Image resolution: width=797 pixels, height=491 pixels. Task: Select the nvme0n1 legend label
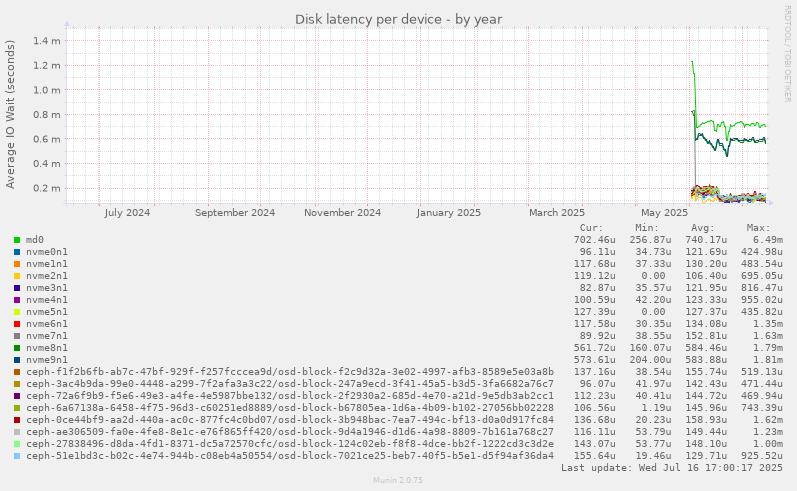tap(47, 252)
